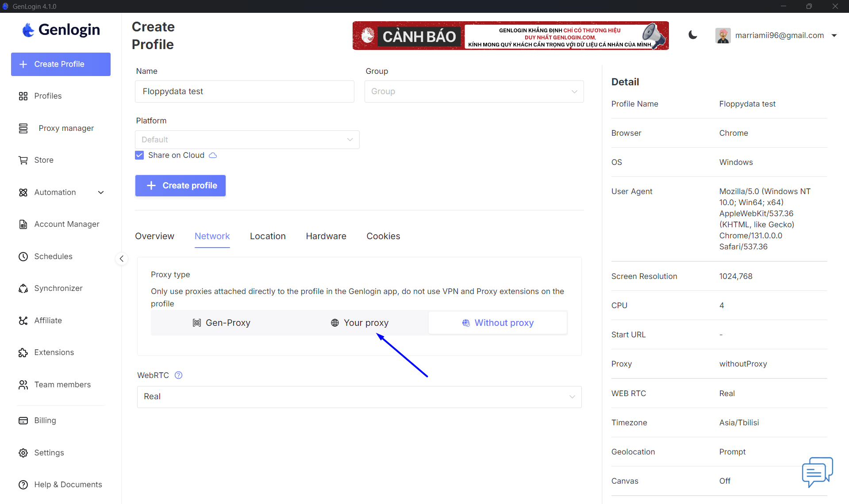849x504 pixels.
Task: Click the Automation icon in the sidebar
Action: pos(23,192)
